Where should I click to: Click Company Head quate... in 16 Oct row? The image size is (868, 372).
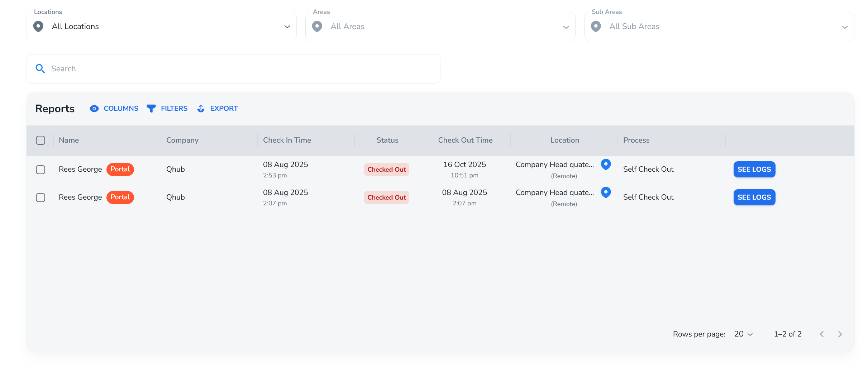[x=555, y=164]
